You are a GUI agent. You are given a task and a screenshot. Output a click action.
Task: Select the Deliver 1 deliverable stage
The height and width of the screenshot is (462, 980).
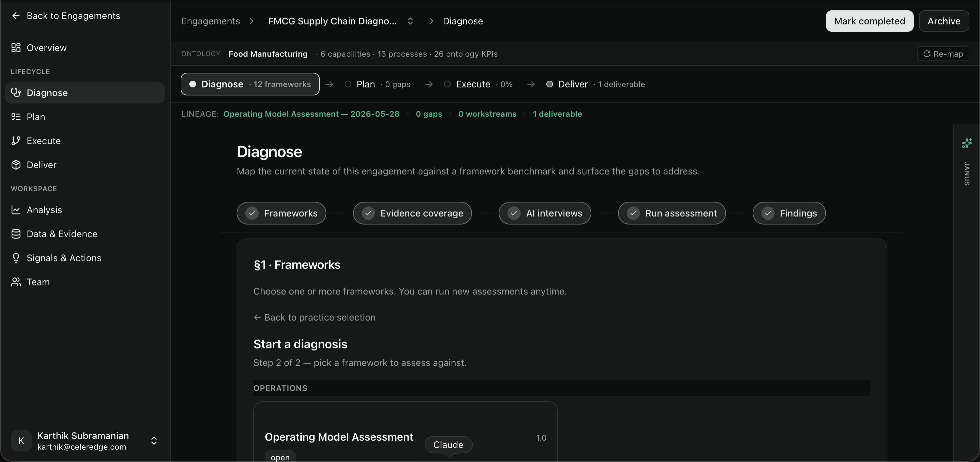coord(595,84)
